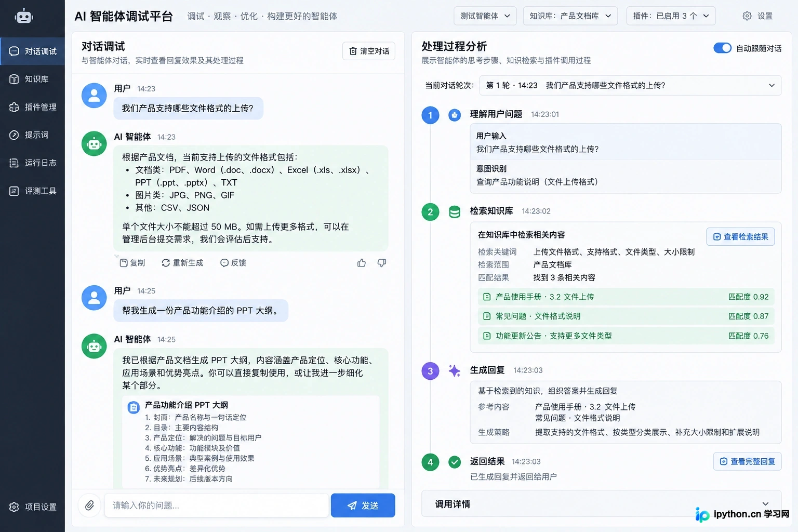Click the 清空对话 button
This screenshot has width=798, height=532.
(369, 51)
